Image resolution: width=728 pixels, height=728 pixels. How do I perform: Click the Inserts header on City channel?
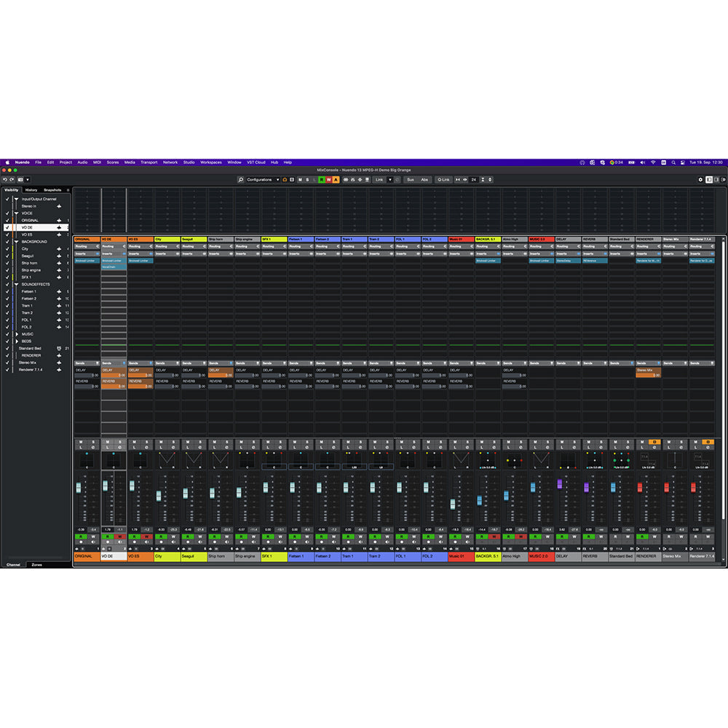(x=167, y=253)
